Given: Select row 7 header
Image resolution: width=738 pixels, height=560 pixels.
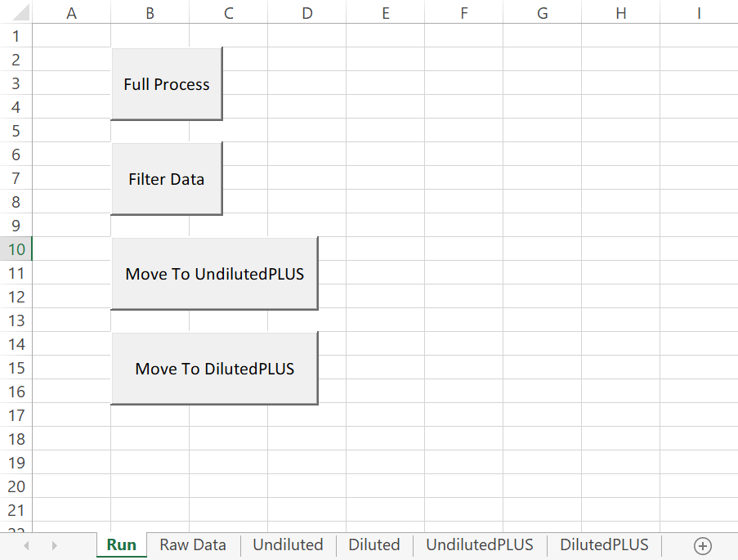Looking at the screenshot, I should [x=16, y=178].
